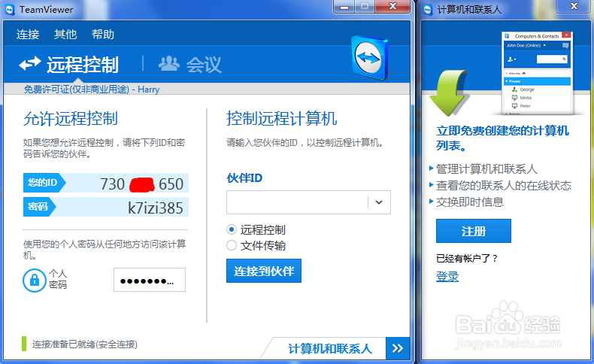Image resolution: width=594 pixels, height=364 pixels.
Task: Click the license text 免费许可证(仅非商业用途)
Action: 77,89
